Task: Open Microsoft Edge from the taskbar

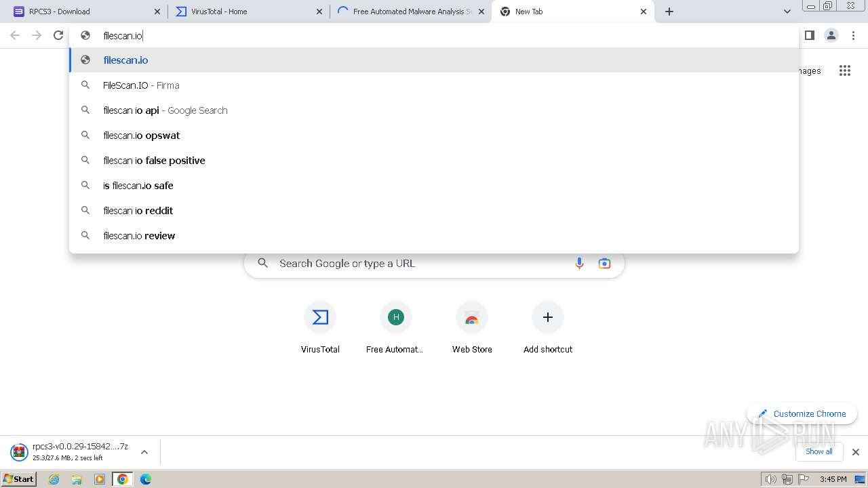Action: (146, 479)
